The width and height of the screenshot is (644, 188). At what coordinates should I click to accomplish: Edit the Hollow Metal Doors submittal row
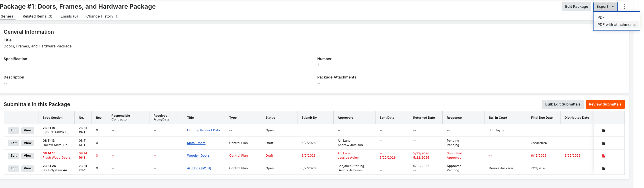13,143
